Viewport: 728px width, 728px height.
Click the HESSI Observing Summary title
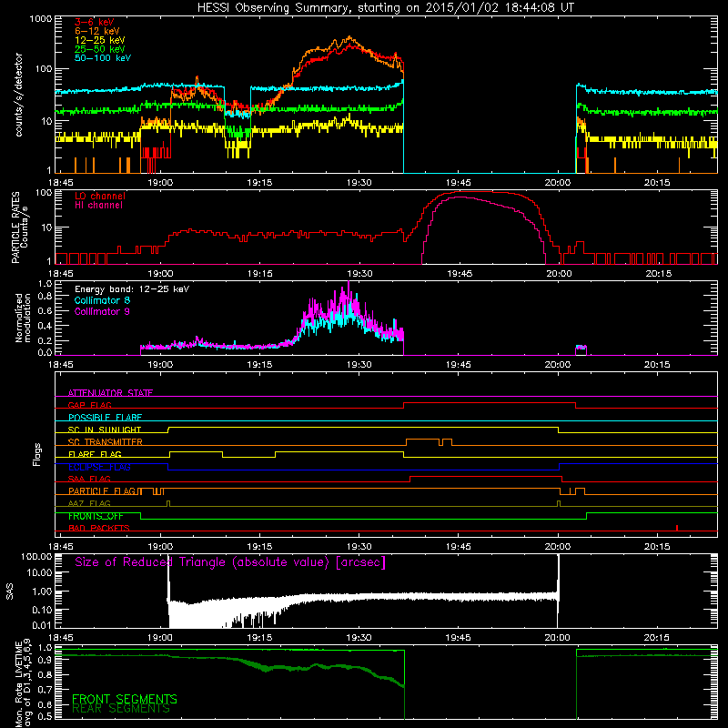(x=385, y=7)
